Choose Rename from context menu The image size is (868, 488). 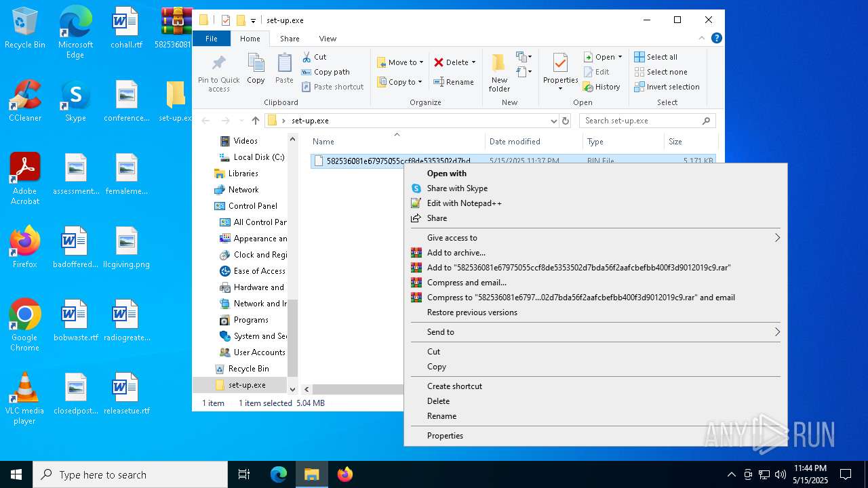tap(595, 416)
